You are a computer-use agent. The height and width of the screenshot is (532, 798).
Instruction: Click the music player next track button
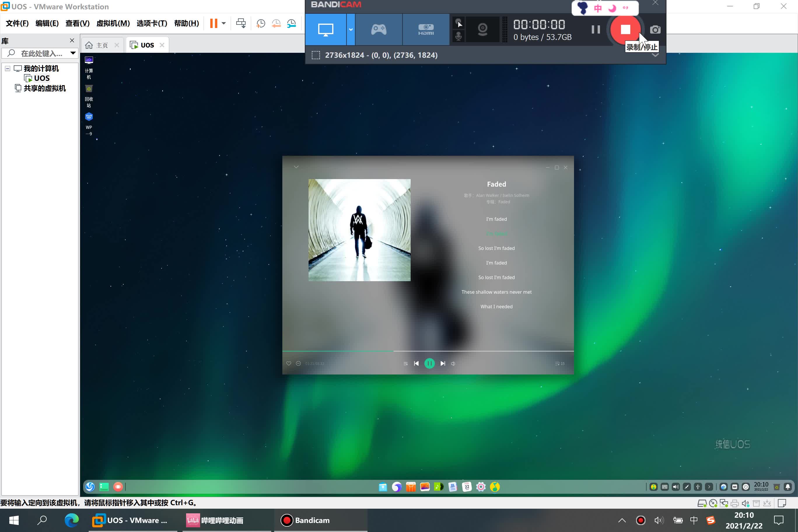[x=442, y=363]
